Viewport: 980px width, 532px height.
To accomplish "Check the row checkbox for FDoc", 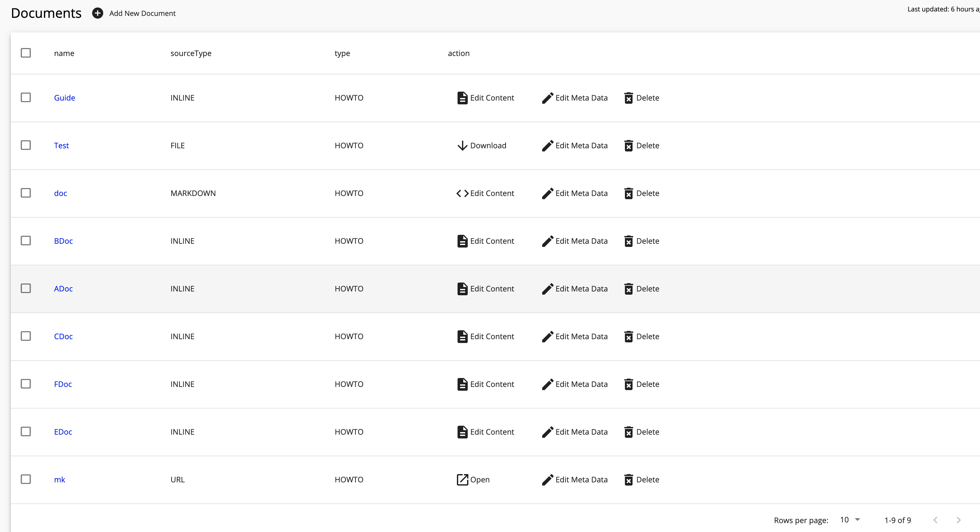I will 25,384.
